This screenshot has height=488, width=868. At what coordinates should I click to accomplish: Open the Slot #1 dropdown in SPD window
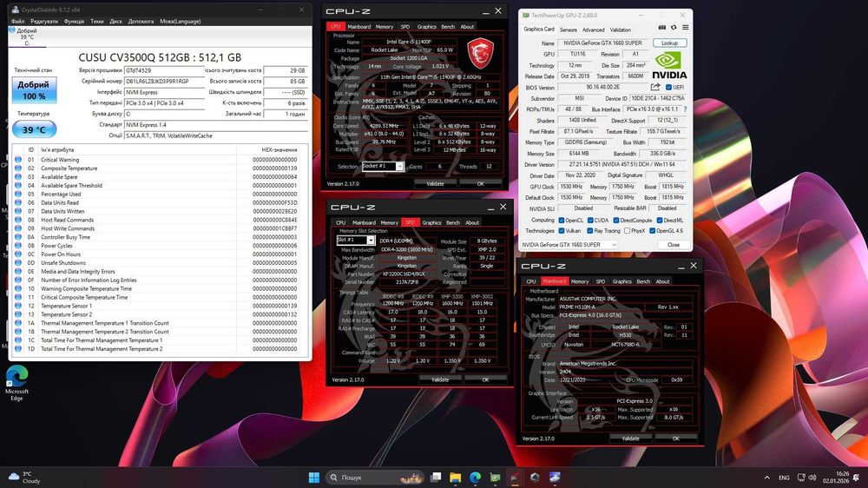pos(355,240)
